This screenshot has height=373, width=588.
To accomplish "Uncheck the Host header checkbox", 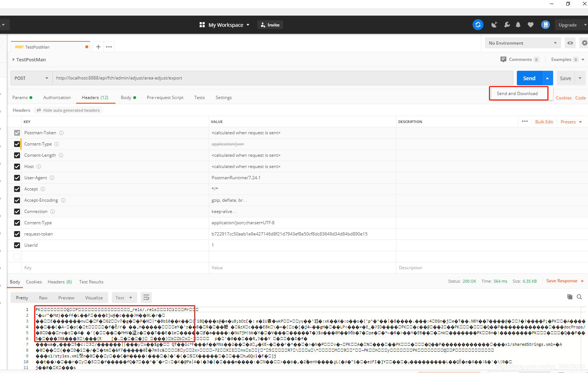I will click(x=17, y=167).
